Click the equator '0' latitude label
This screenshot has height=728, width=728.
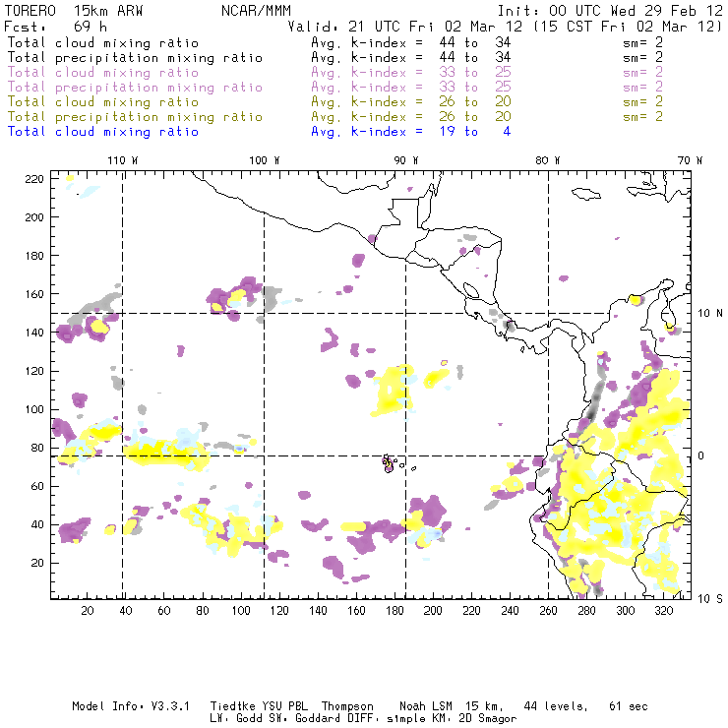(x=701, y=455)
